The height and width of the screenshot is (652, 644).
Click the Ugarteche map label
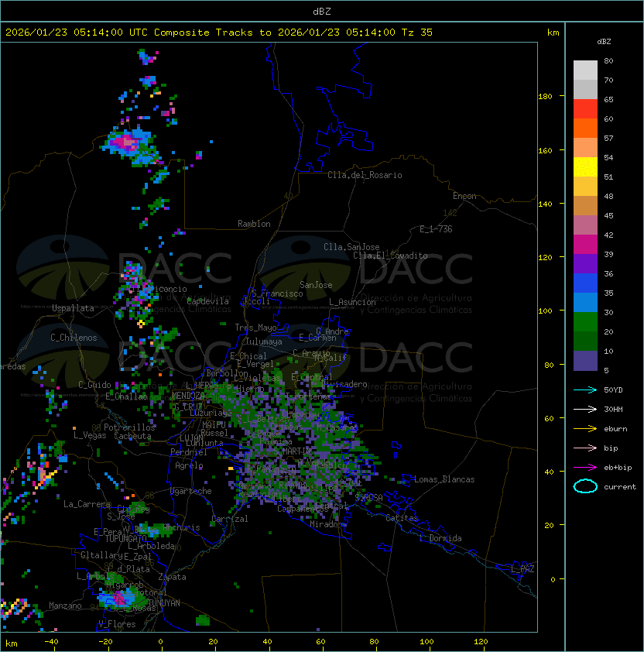[191, 491]
